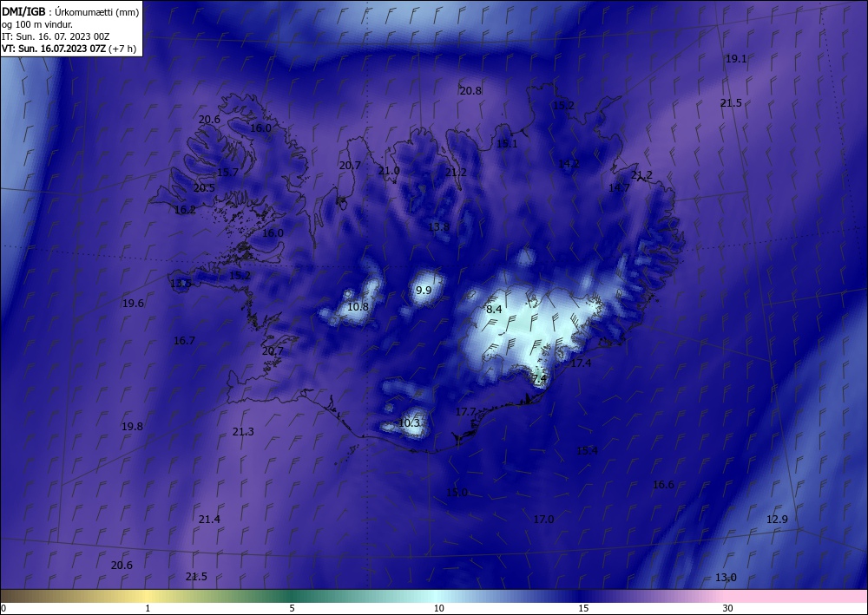Select the 15.1 value on the map

[507, 144]
